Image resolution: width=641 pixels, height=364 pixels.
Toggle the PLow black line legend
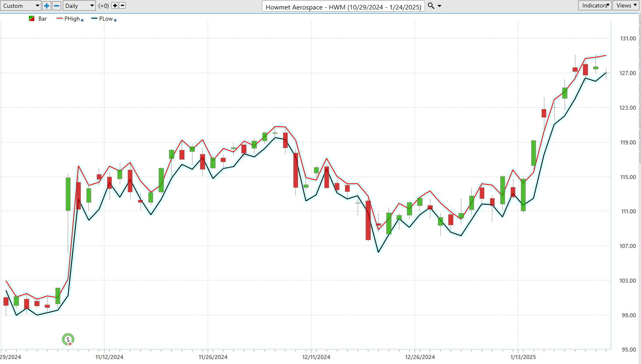[x=105, y=19]
